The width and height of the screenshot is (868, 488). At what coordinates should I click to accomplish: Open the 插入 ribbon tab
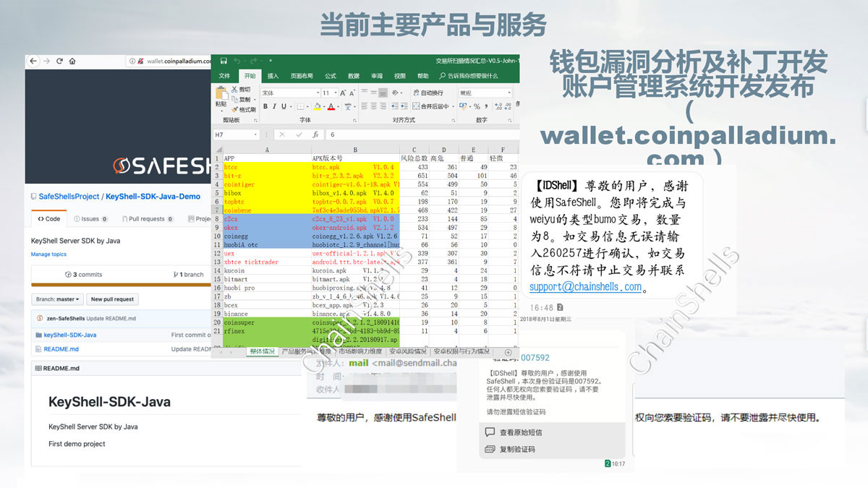pos(273,76)
